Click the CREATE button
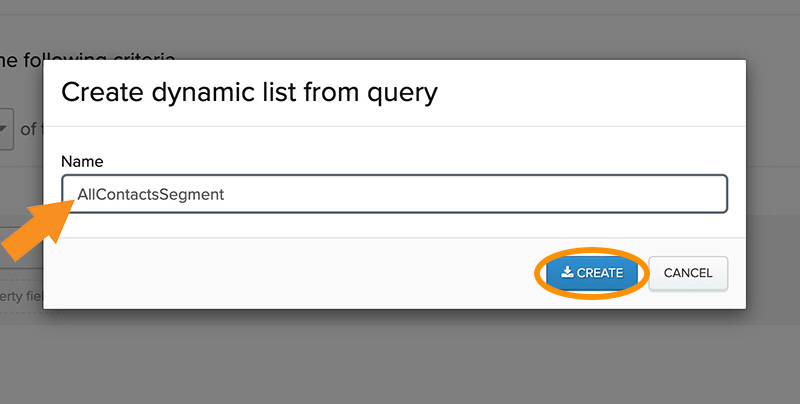Screen dimensions: 800x404 pyautogui.click(x=592, y=273)
